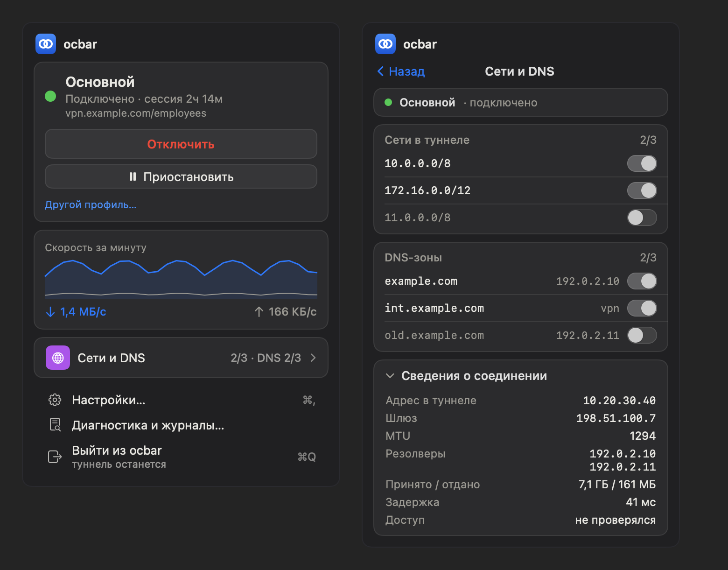Click the tunnel address value 10.20.30.40
The width and height of the screenshot is (728, 570).
pos(619,401)
